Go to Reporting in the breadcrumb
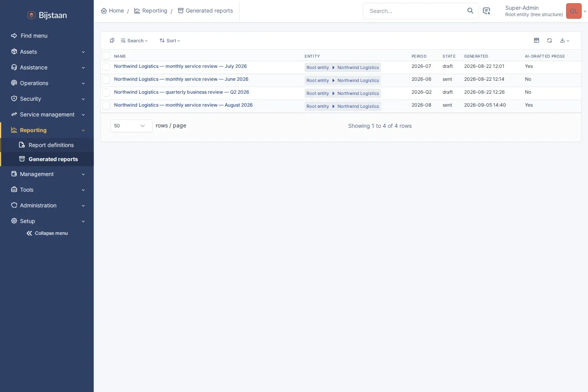 [x=151, y=11]
